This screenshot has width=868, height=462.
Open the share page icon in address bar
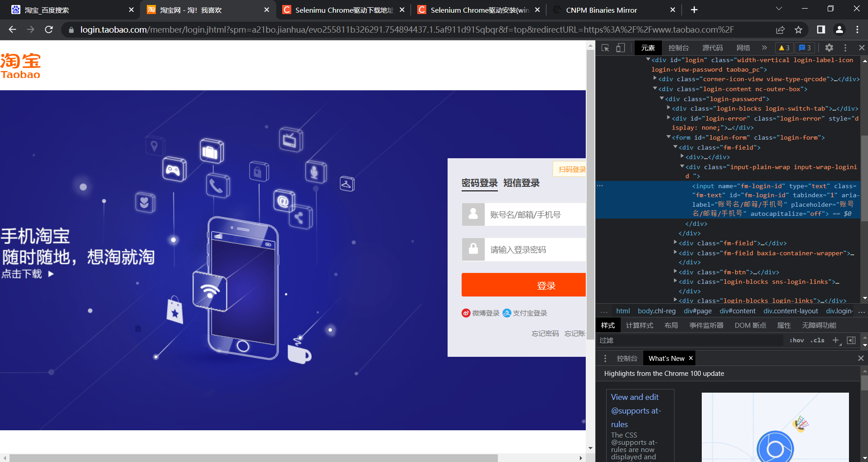[x=780, y=29]
